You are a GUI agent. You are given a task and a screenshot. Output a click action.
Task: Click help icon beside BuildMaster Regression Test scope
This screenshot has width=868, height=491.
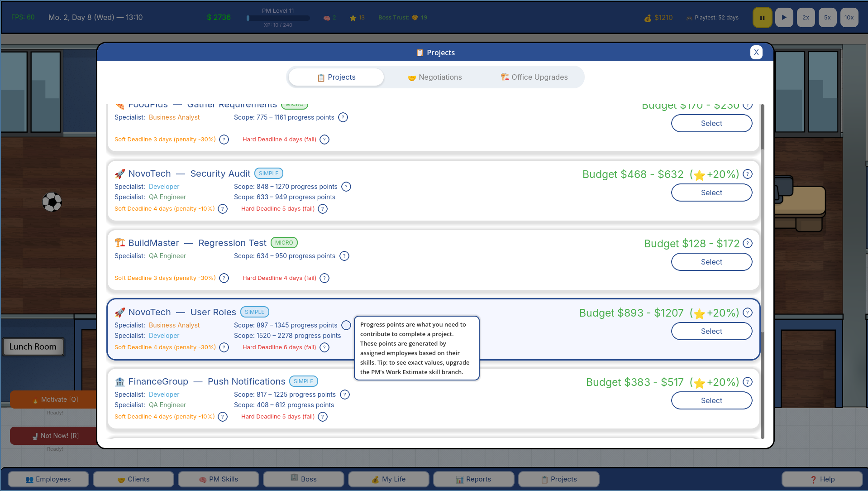click(344, 256)
